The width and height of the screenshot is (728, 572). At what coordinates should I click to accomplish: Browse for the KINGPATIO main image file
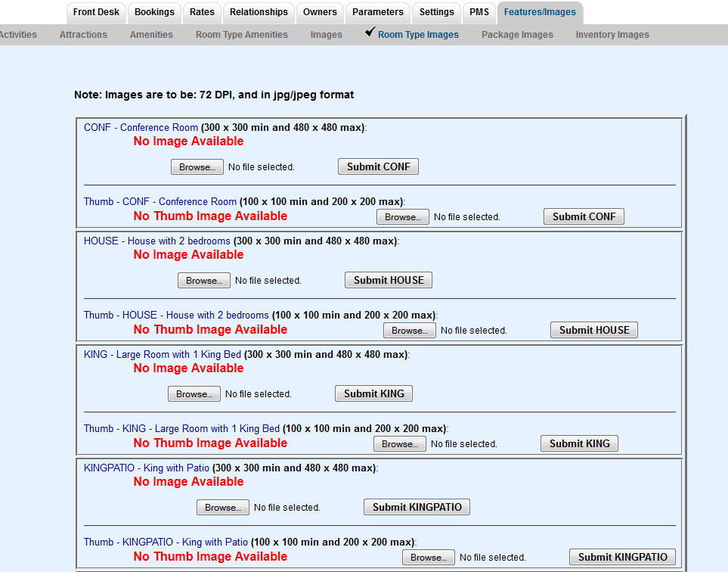pos(223,507)
